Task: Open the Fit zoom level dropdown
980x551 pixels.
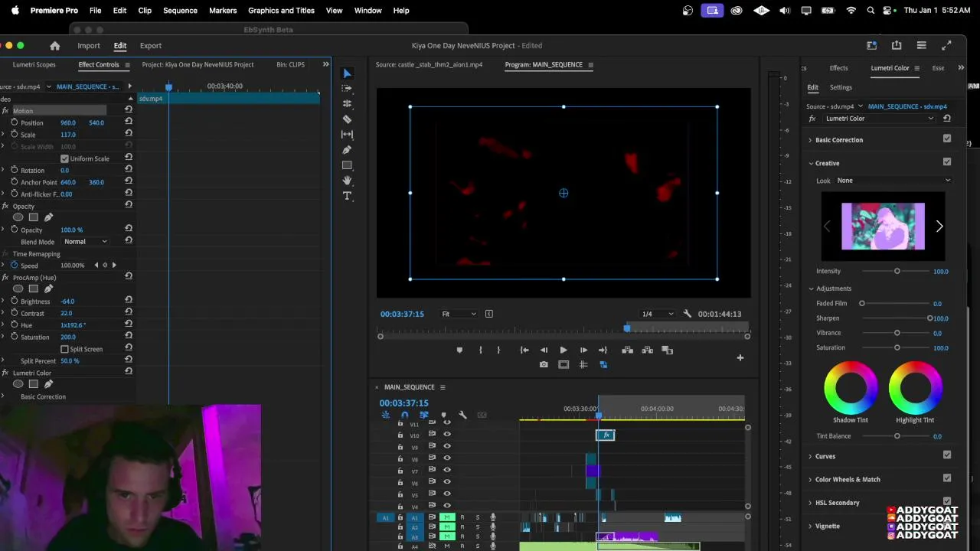Action: click(458, 314)
